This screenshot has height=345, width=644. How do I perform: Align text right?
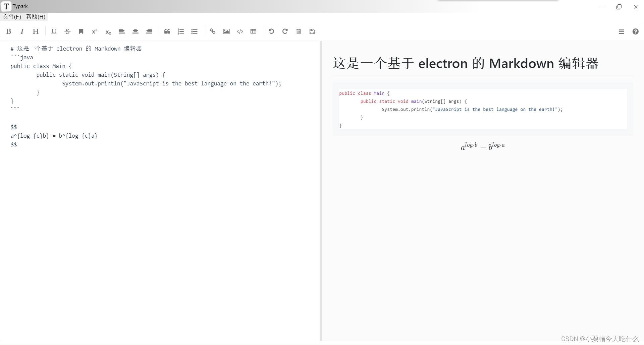[149, 31]
